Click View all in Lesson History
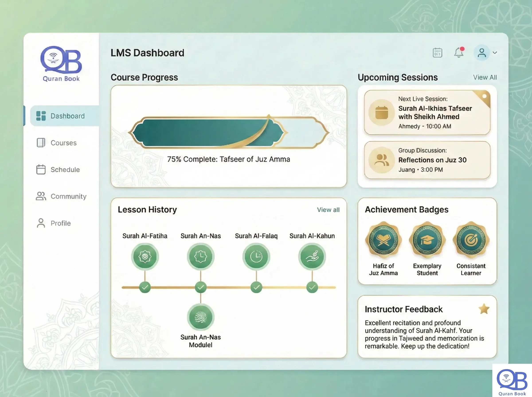 pyautogui.click(x=328, y=210)
